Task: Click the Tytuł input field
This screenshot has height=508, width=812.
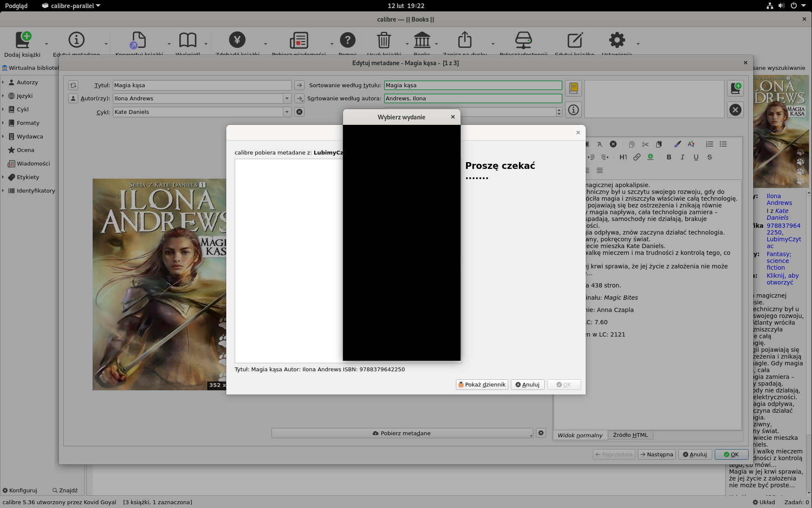Action: (202, 85)
